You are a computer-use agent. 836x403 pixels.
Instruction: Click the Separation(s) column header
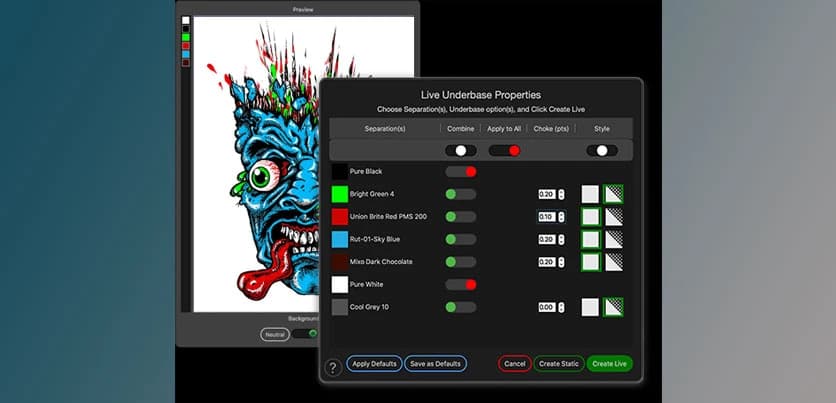click(x=385, y=128)
